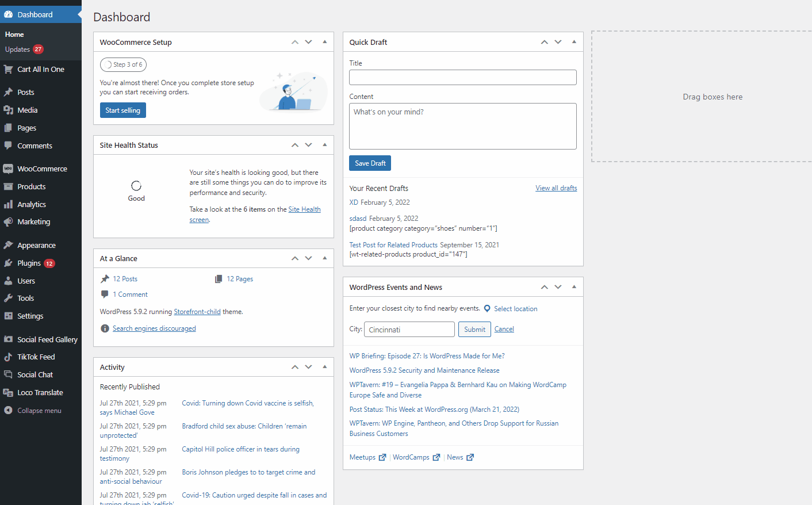Collapse the Quick Draft panel
The height and width of the screenshot is (505, 812).
574,42
